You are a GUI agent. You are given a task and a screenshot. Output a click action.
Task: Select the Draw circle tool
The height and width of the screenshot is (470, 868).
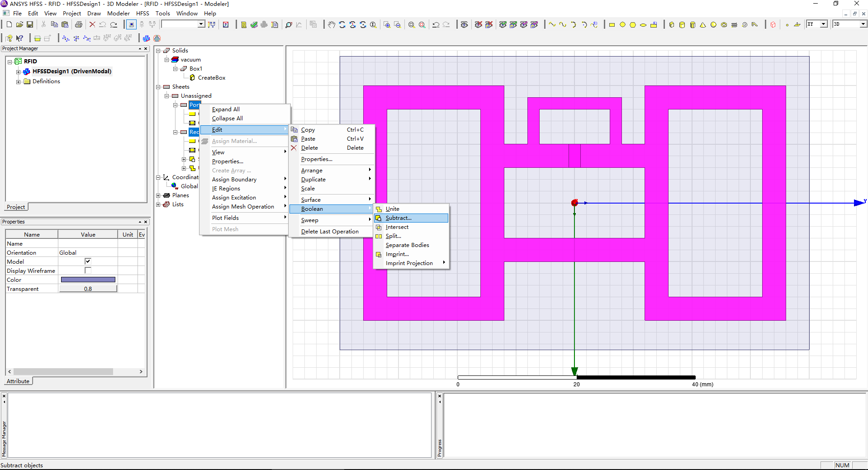(622, 24)
